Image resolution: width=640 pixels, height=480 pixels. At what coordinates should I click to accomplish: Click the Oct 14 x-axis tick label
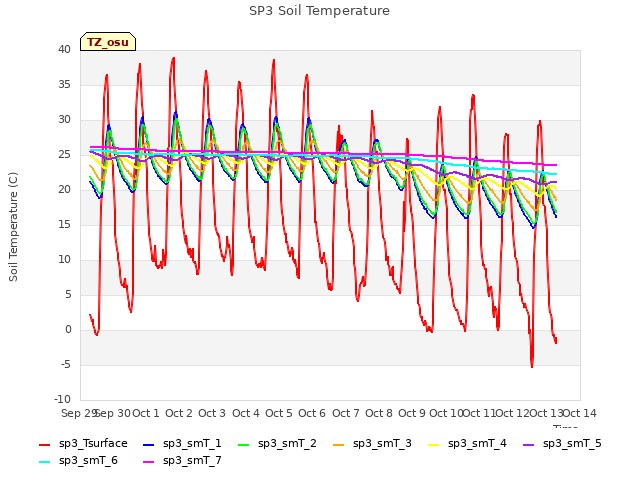click(580, 413)
